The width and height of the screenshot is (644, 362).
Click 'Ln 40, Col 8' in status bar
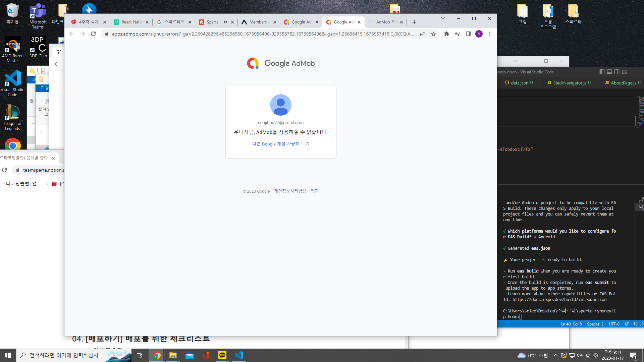pos(571,324)
